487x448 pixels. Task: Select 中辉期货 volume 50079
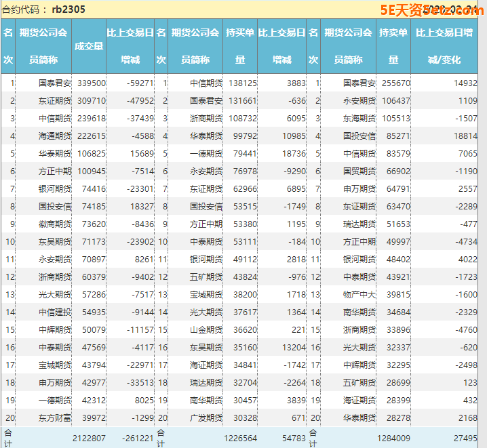pos(94,330)
